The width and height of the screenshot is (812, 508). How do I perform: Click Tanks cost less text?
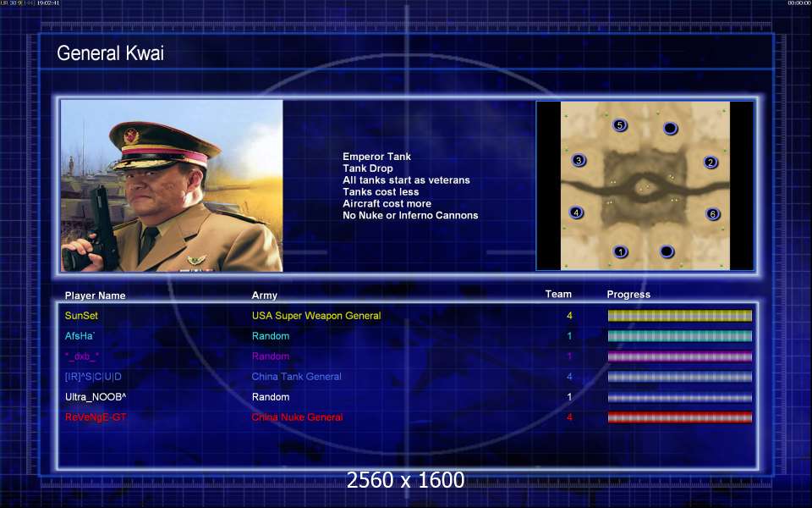381,192
